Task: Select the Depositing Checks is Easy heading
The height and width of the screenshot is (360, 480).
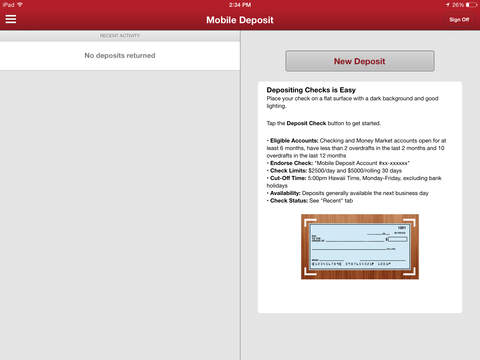Action: (311, 90)
